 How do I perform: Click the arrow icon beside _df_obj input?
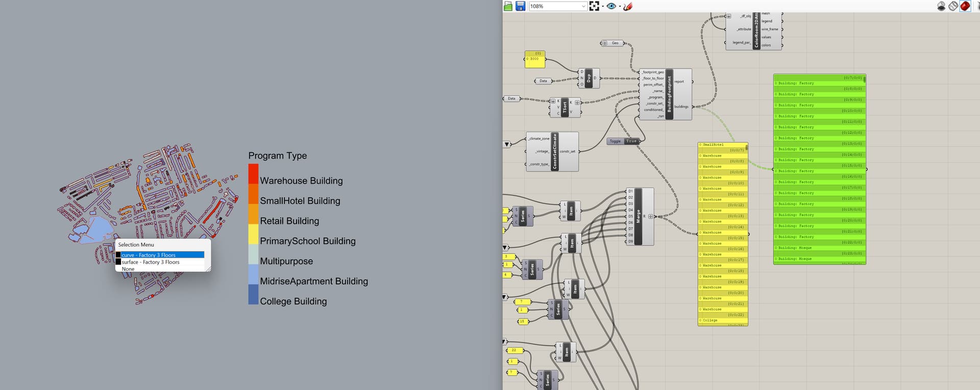click(729, 16)
